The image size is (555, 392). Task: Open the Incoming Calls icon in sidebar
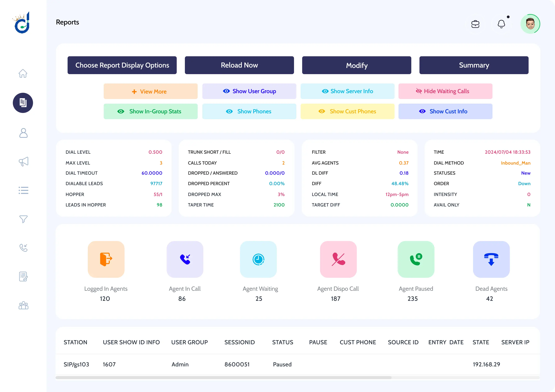coord(23,248)
